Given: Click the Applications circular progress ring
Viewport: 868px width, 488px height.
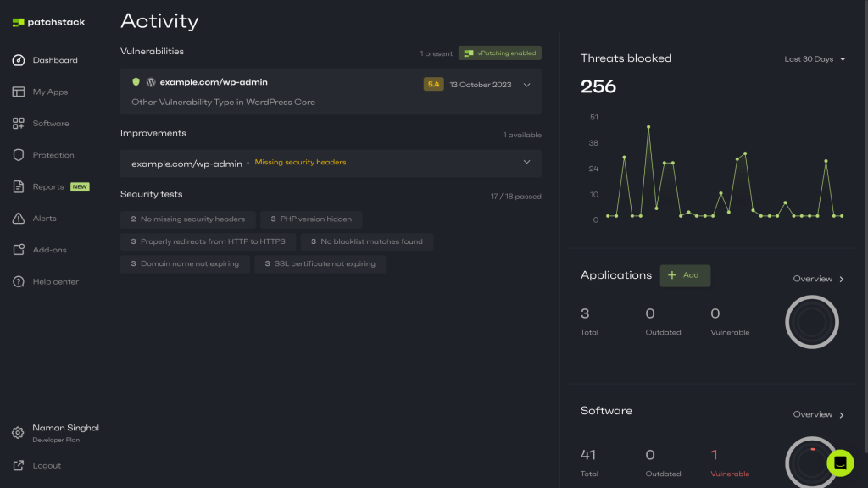Looking at the screenshot, I should point(811,322).
